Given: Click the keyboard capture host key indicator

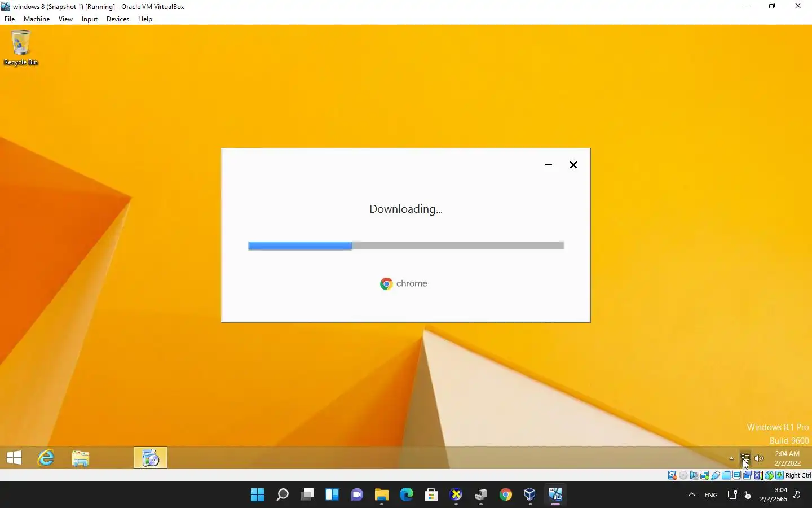Looking at the screenshot, I should coord(779,475).
